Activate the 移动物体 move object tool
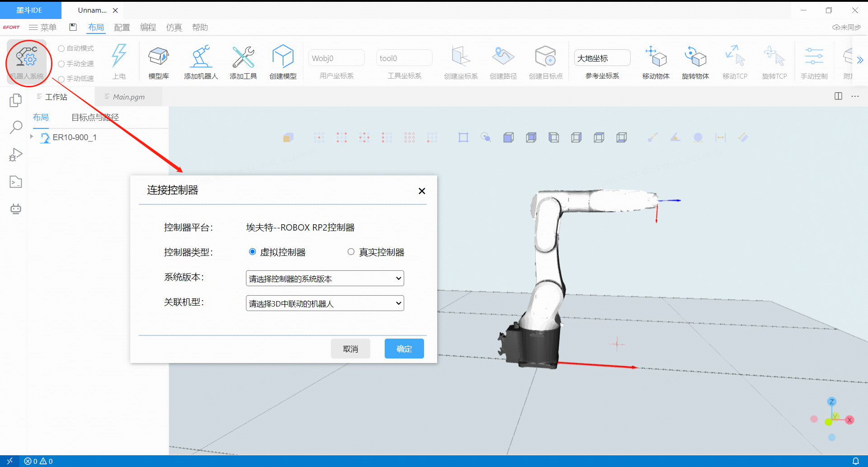This screenshot has height=467, width=868. [x=656, y=62]
